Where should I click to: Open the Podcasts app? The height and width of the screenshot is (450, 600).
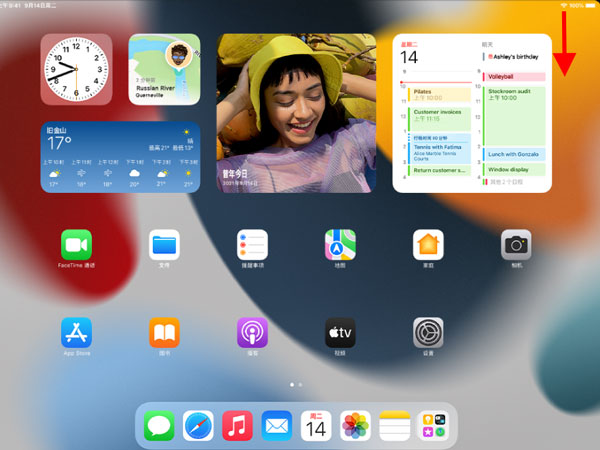252,332
